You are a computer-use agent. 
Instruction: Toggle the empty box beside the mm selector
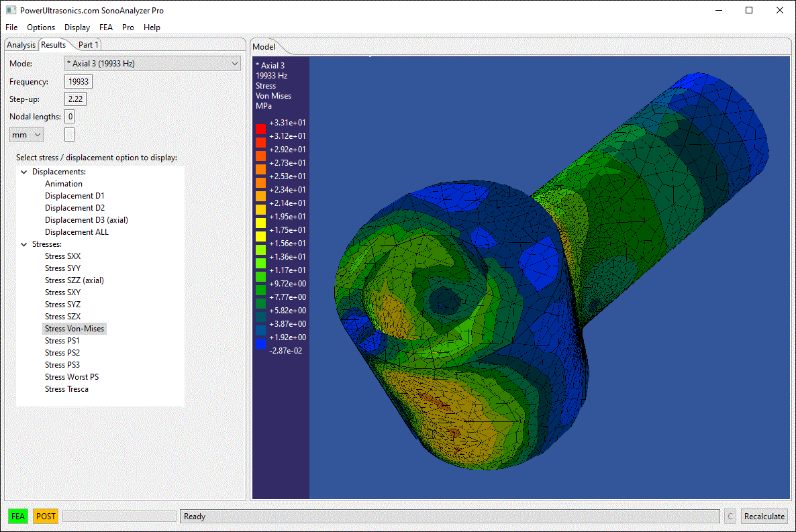pyautogui.click(x=69, y=134)
